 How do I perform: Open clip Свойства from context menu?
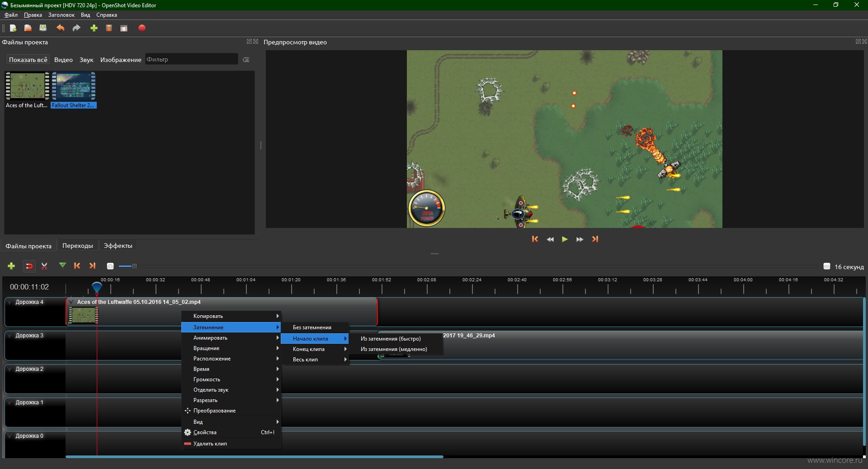coord(231,432)
